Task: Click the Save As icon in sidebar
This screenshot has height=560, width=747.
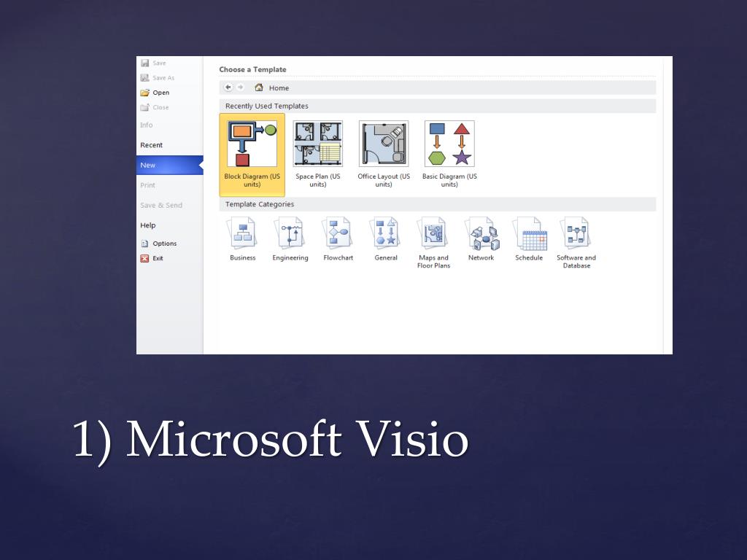Action: point(145,77)
